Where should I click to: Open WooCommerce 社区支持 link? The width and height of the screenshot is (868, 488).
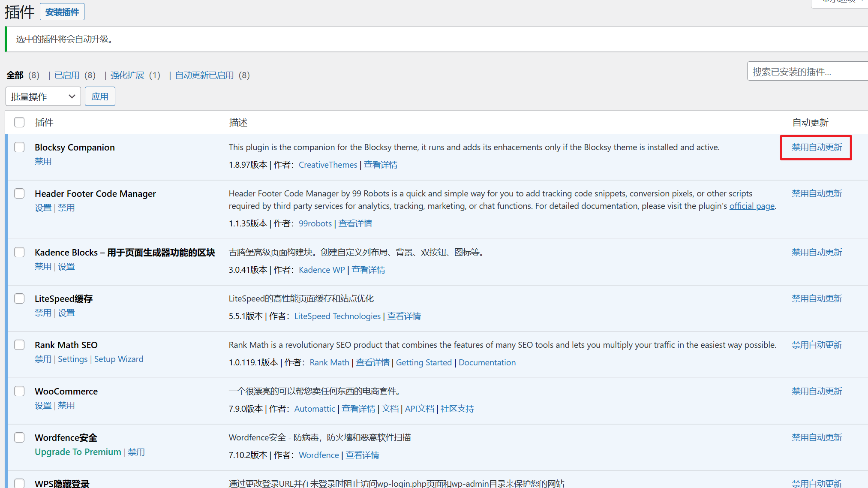click(457, 409)
